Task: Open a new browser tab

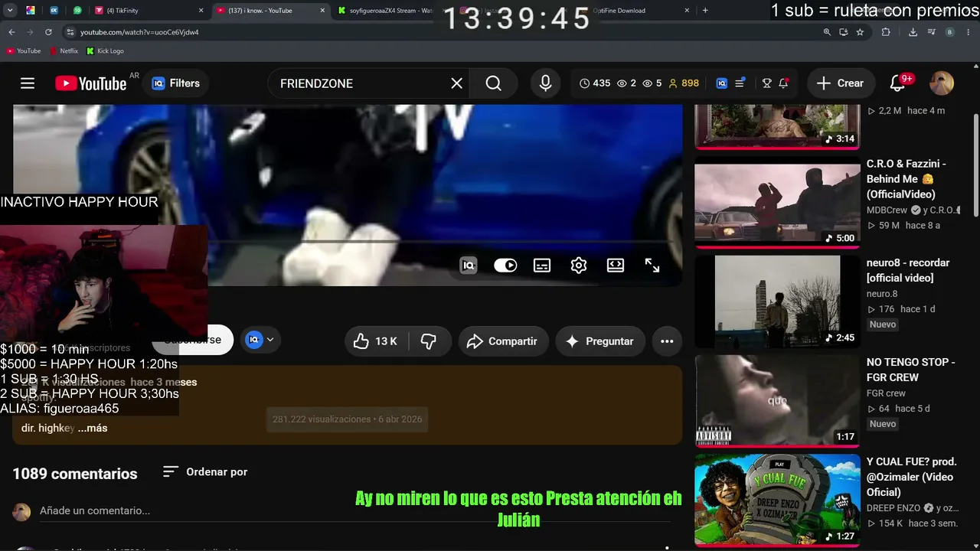Action: [x=705, y=11]
